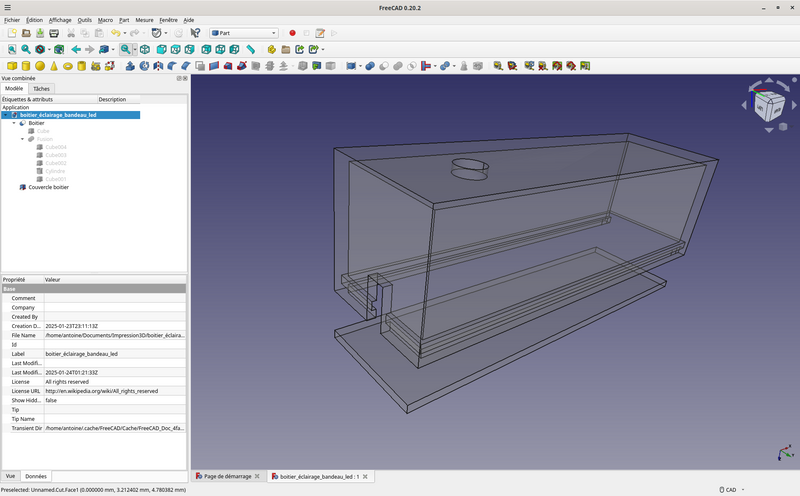Set the isometric view

pos(145,49)
